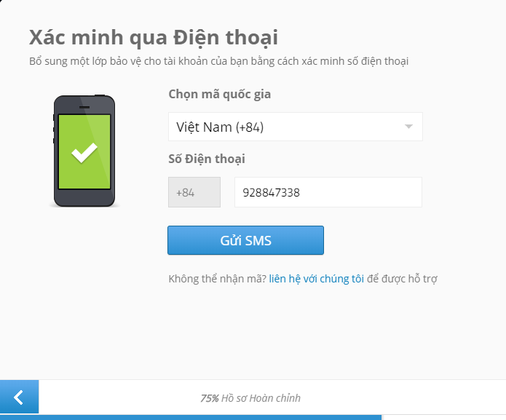Click the white checkmark on the phone screen
The height and width of the screenshot is (420, 506).
click(84, 153)
